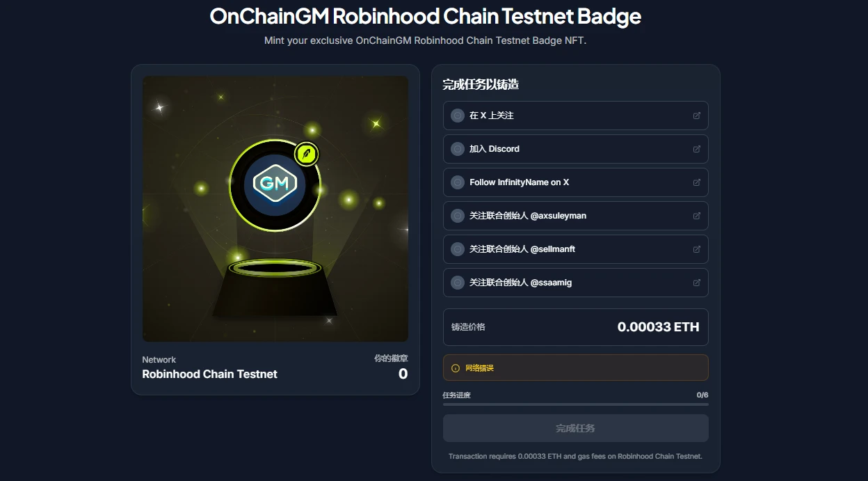Open the @sellmanft task external link icon
This screenshot has height=481, width=868.
697,249
